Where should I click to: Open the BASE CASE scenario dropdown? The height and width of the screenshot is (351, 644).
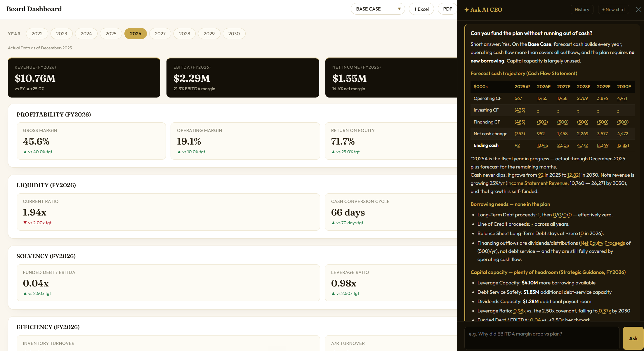[x=378, y=9]
